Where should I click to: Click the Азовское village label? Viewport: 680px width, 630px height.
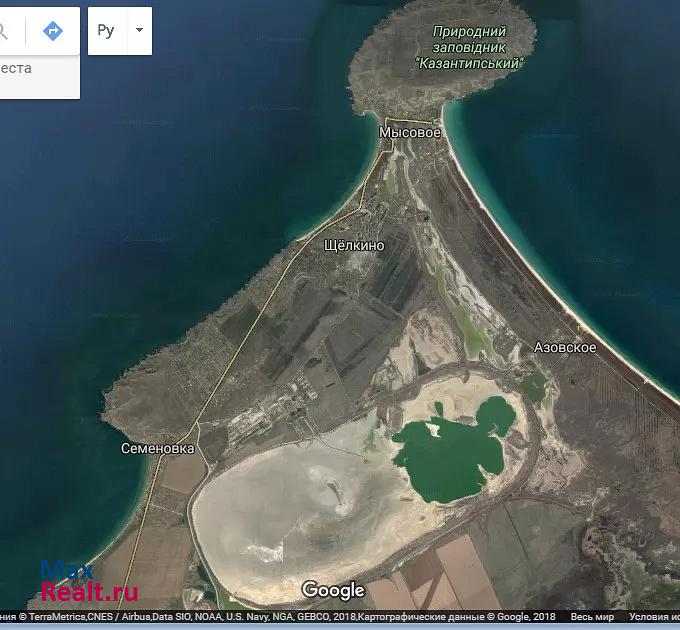click(x=565, y=347)
